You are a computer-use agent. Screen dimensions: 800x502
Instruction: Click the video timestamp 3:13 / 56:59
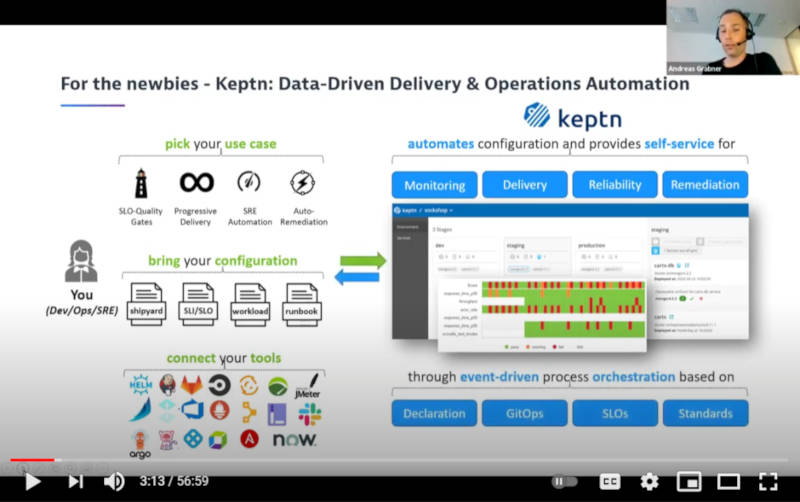[174, 481]
